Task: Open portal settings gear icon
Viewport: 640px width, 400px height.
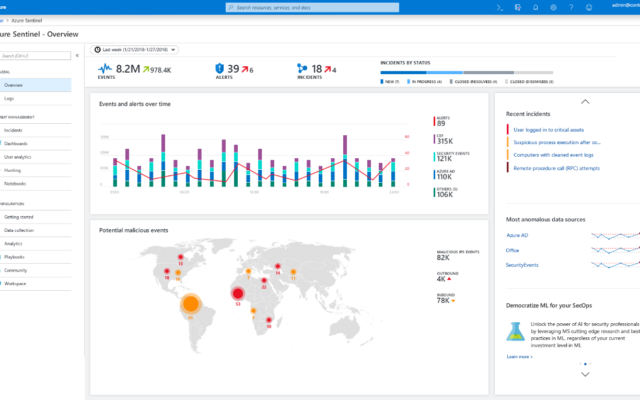Action: 553,7
